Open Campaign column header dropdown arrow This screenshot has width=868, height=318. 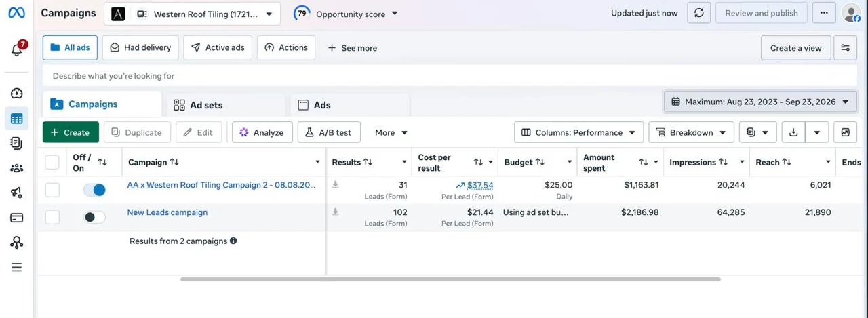(317, 162)
